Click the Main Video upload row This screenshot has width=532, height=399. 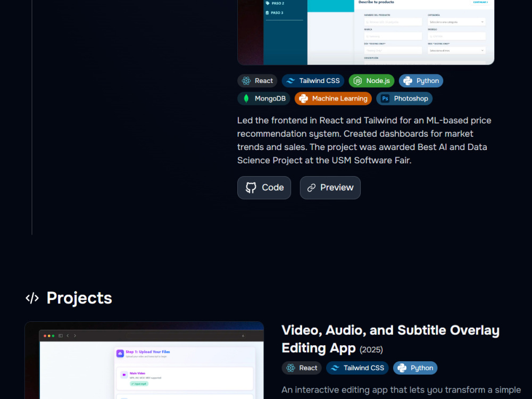point(185,378)
